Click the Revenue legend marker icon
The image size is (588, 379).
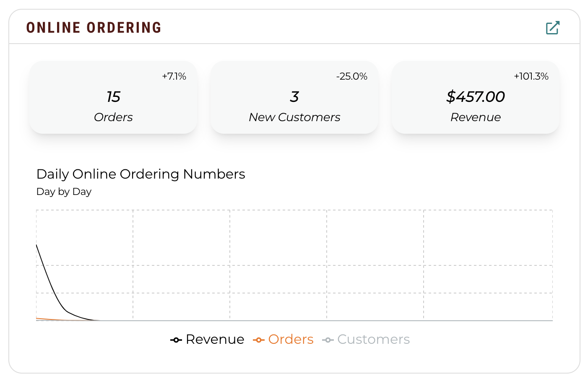point(176,340)
